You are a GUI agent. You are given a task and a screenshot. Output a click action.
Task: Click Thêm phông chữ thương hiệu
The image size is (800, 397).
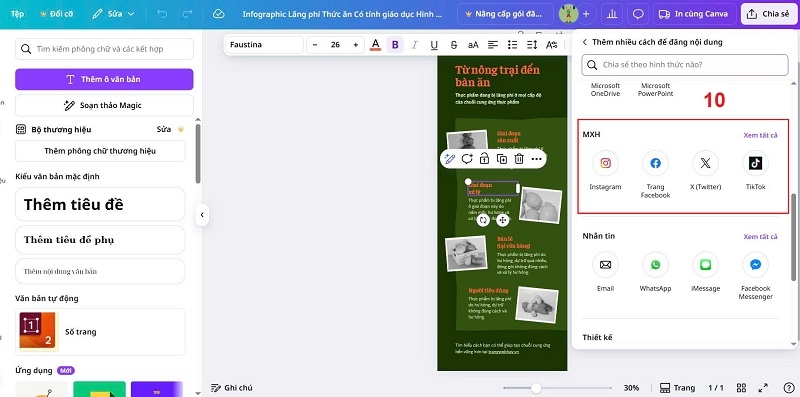(x=100, y=151)
